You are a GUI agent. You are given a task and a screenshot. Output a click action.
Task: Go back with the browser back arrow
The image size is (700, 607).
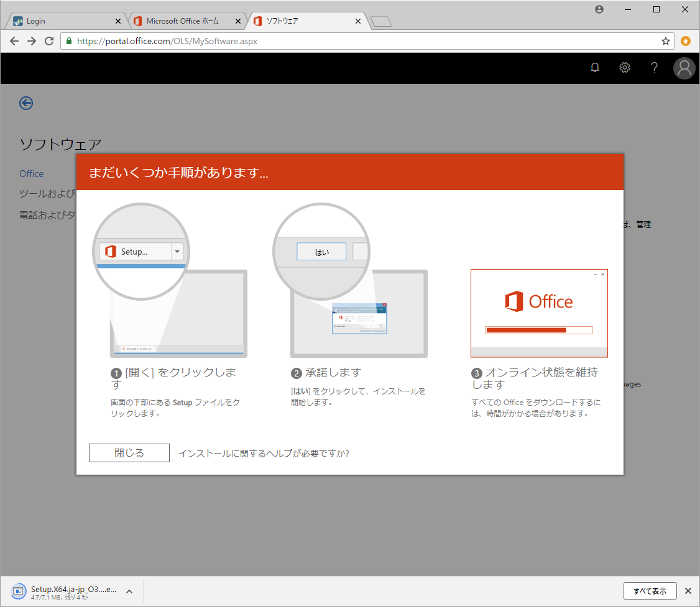pyautogui.click(x=14, y=41)
